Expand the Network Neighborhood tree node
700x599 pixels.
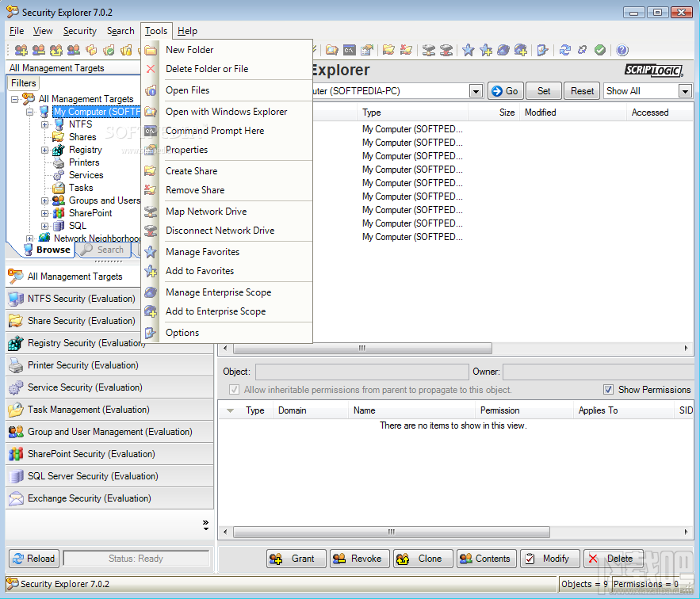coord(29,238)
